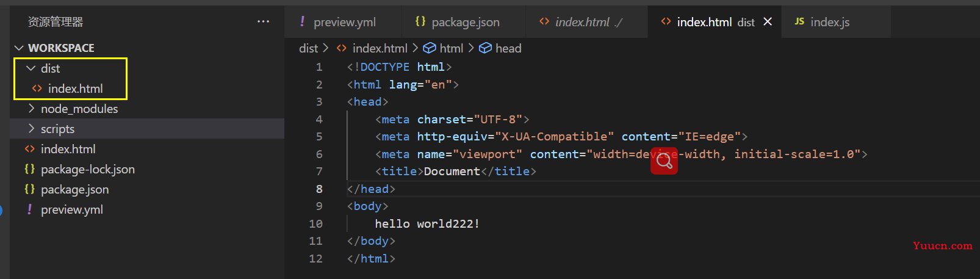
Task: Click line number 8 in gutter
Action: pyautogui.click(x=319, y=189)
